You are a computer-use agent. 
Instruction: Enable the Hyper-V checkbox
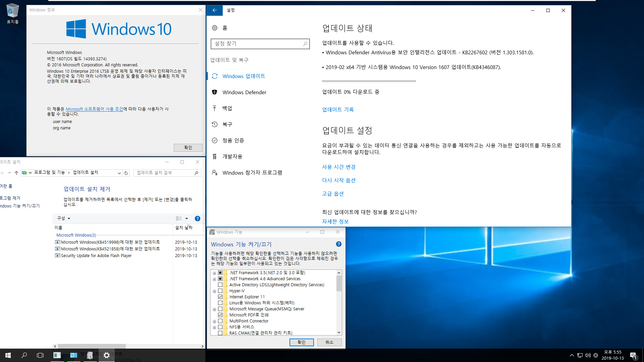tap(220, 291)
